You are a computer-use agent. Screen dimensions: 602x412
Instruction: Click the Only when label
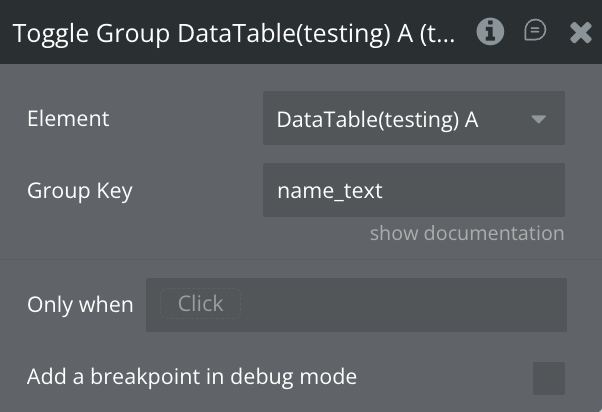click(80, 304)
